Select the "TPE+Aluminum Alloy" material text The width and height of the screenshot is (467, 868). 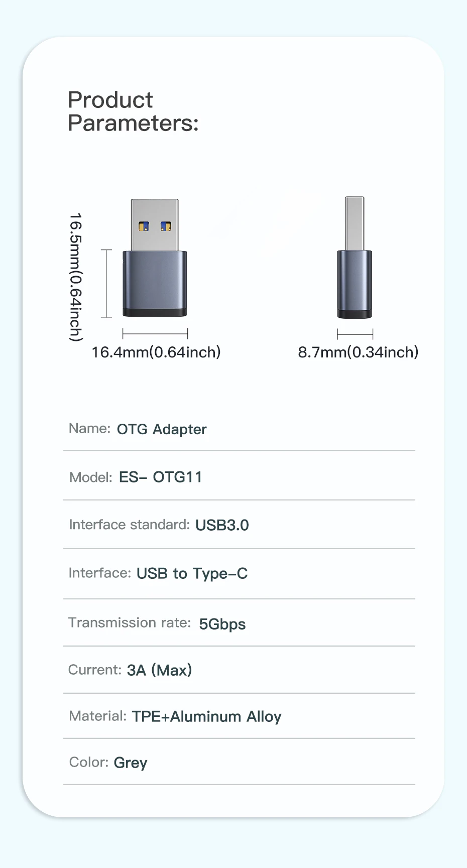click(x=206, y=716)
